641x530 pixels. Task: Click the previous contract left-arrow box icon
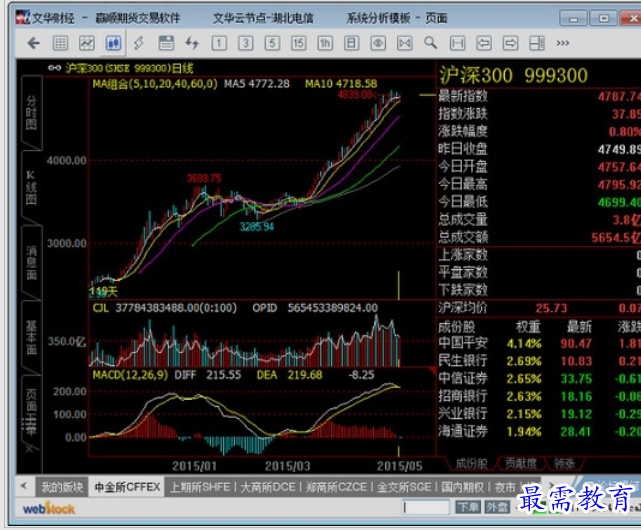click(484, 43)
